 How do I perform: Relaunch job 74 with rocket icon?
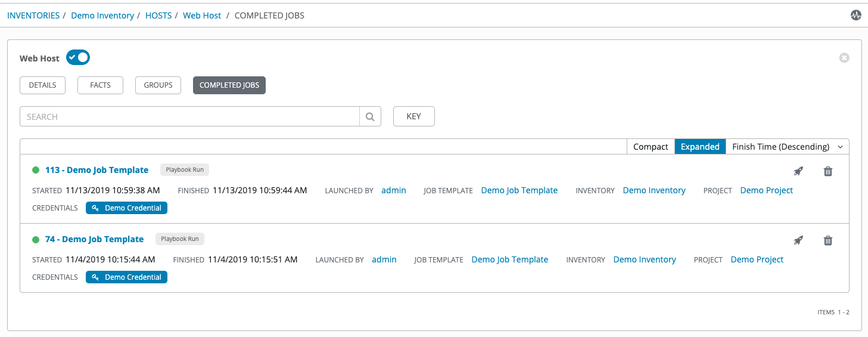(x=798, y=240)
